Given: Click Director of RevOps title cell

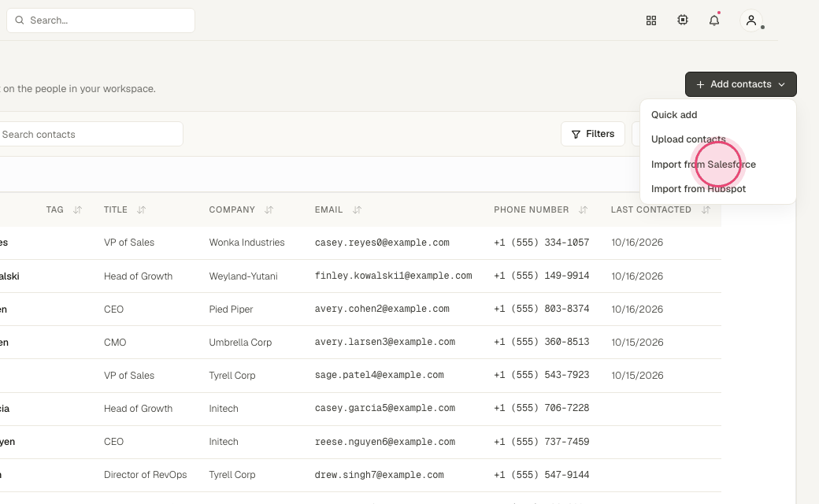Looking at the screenshot, I should click(x=145, y=475).
